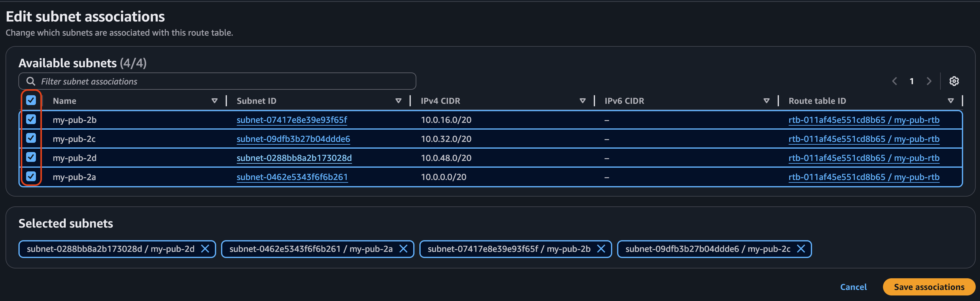980x301 pixels.
Task: Uncheck the my-pub-2c subnet checkbox
Action: (31, 138)
